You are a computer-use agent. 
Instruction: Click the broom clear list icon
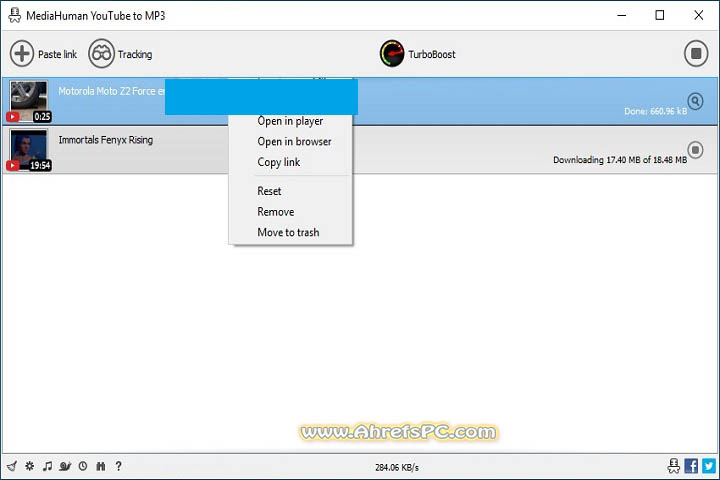[12, 466]
